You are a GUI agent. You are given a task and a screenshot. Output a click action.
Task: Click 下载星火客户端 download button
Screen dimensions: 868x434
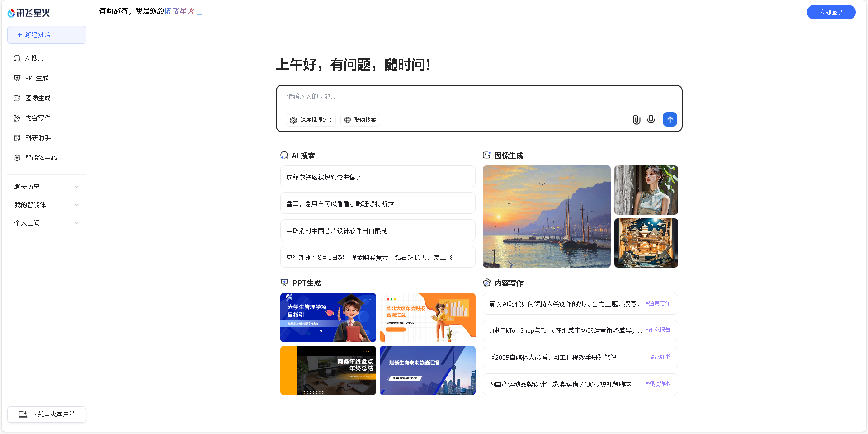47,414
